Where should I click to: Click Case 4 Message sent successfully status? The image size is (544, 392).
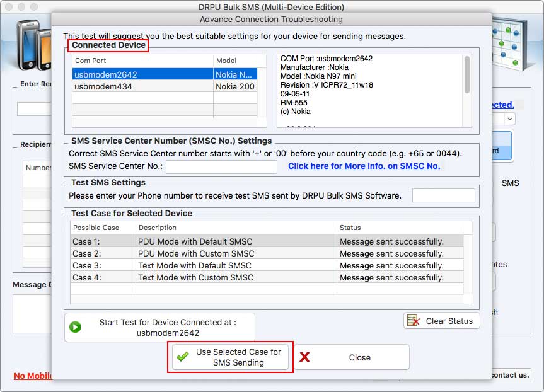(391, 277)
